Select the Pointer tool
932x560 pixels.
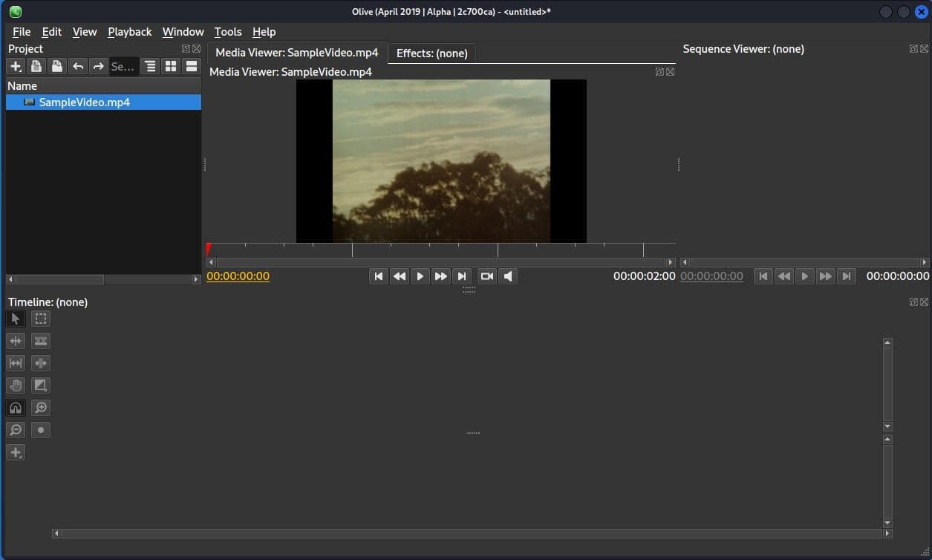pos(16,319)
